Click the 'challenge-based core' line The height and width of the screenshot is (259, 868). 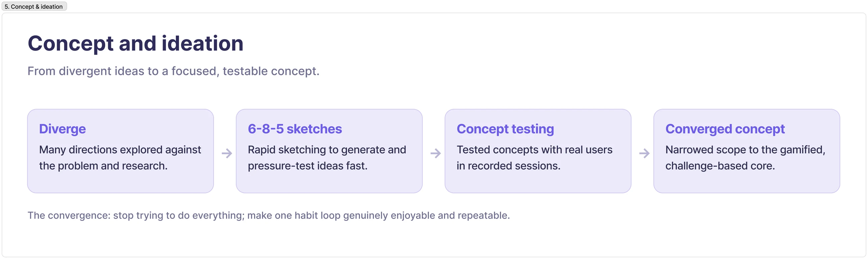(x=720, y=166)
